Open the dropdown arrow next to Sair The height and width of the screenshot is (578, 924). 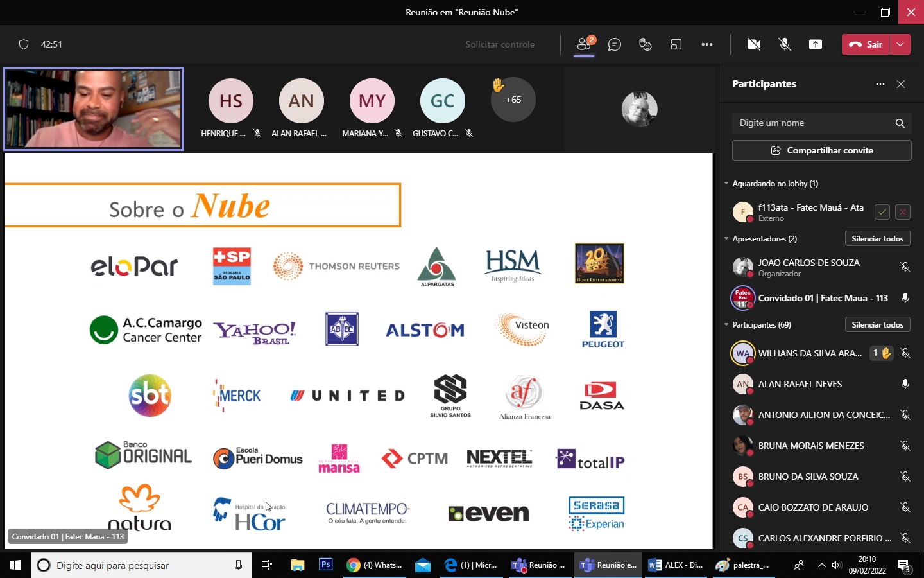(x=901, y=44)
